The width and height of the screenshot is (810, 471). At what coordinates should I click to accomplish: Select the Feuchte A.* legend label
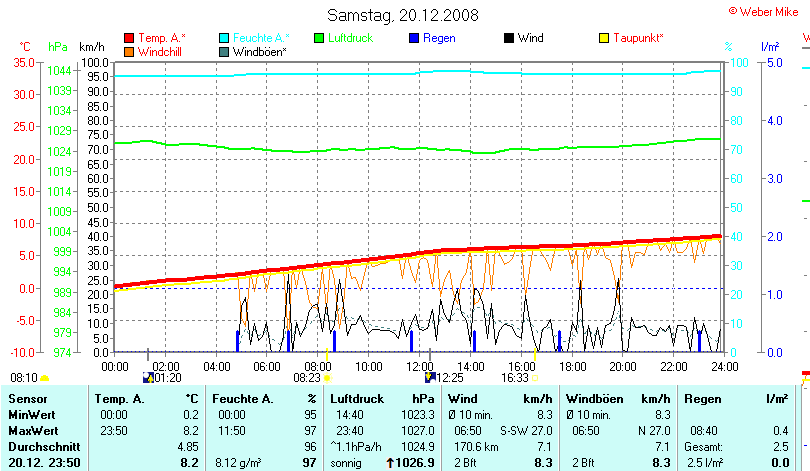point(261,38)
